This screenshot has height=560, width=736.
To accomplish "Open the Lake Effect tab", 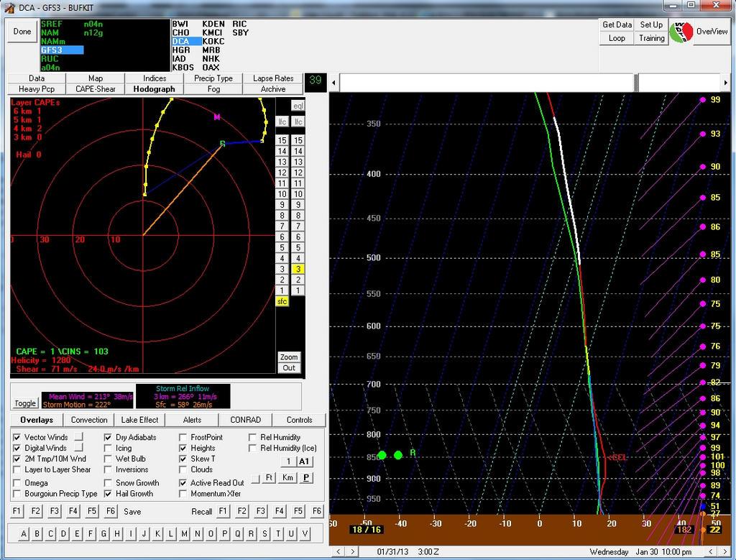I will [139, 420].
